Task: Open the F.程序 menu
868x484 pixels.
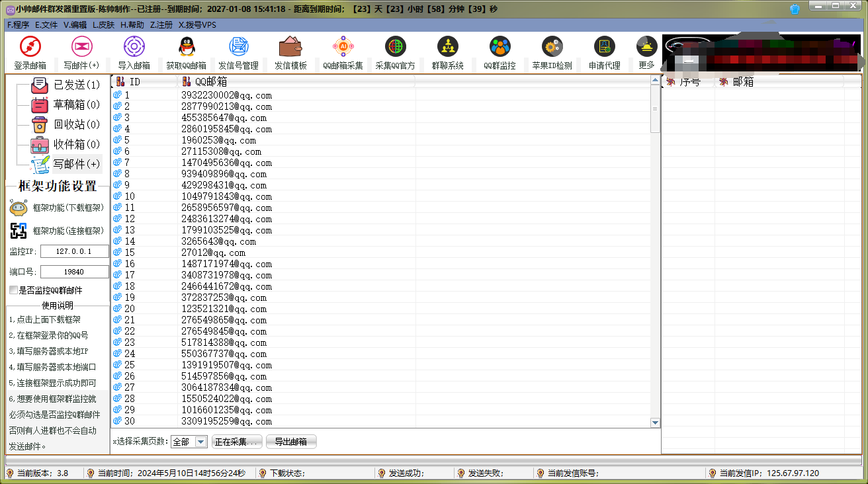Action: [18, 25]
